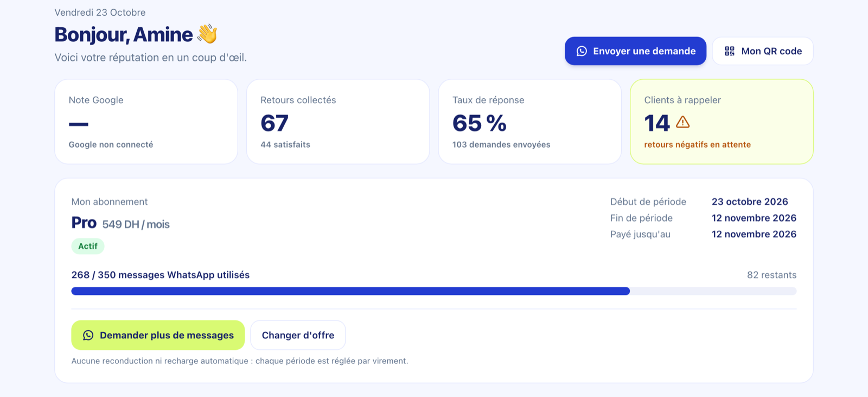The height and width of the screenshot is (397, 868).
Task: Click the WhatsApp icon in Envoyer une demande
Action: coord(582,51)
